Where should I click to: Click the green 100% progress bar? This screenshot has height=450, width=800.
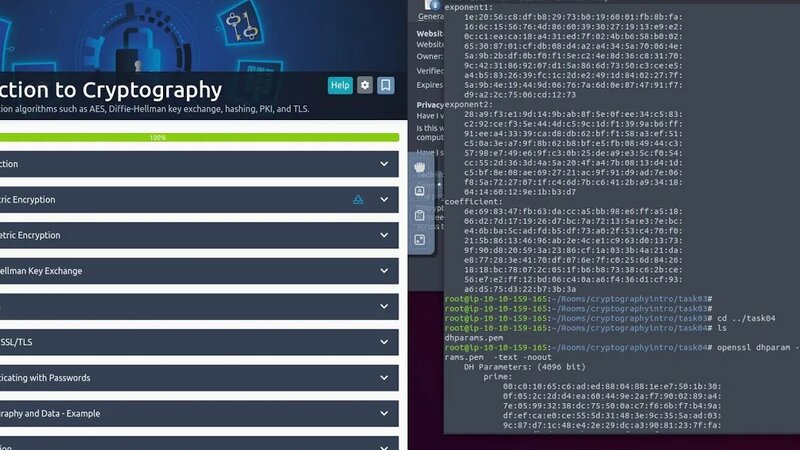coord(199,137)
